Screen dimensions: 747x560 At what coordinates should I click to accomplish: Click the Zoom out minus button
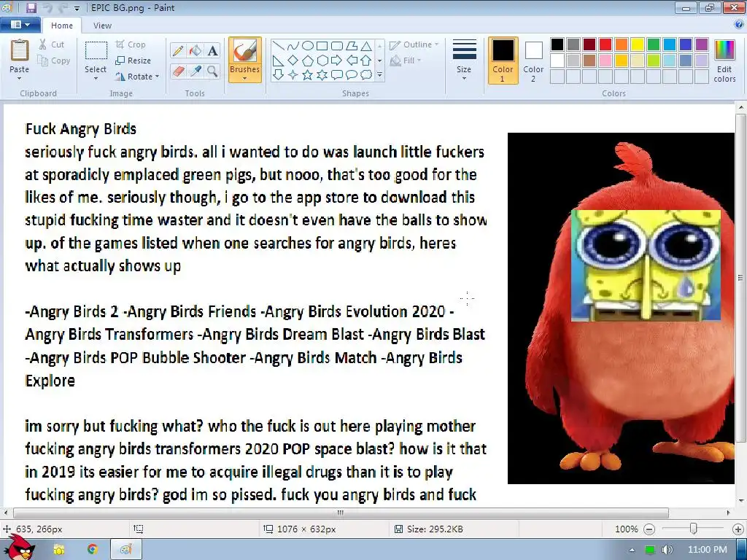pos(649,529)
